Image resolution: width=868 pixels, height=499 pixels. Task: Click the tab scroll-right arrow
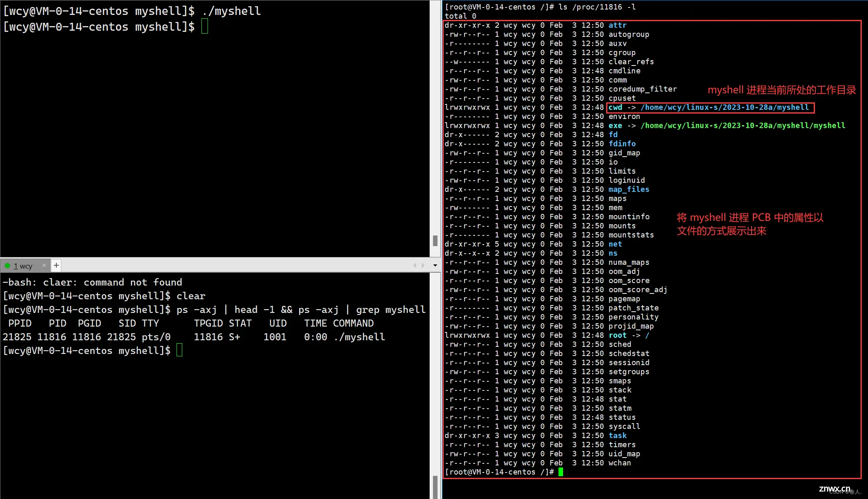[423, 265]
